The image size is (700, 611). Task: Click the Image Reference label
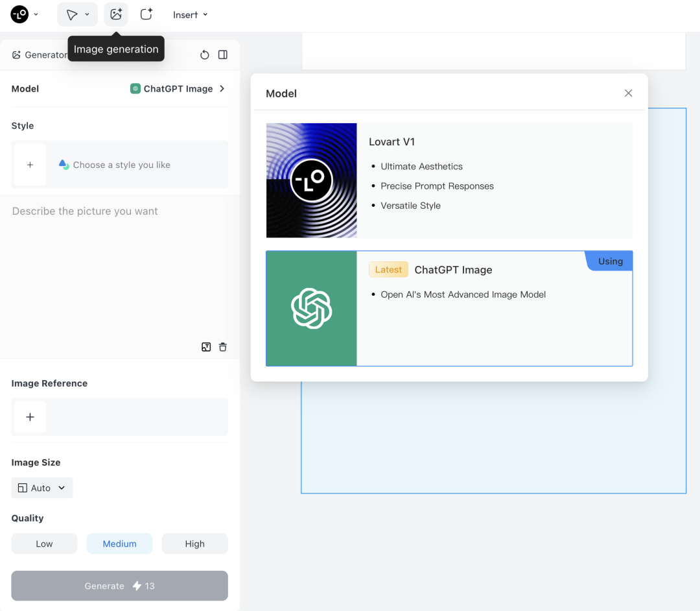49,384
